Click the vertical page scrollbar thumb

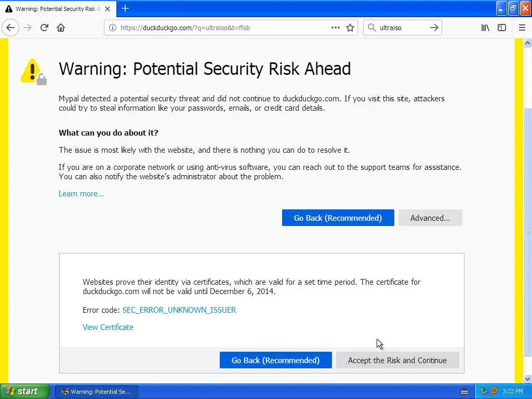[528, 231]
